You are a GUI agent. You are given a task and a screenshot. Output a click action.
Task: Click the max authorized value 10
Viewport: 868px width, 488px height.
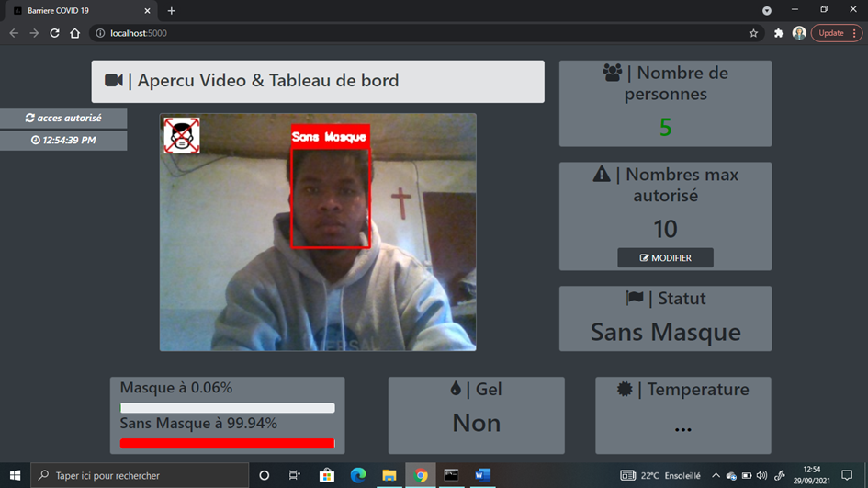[665, 229]
